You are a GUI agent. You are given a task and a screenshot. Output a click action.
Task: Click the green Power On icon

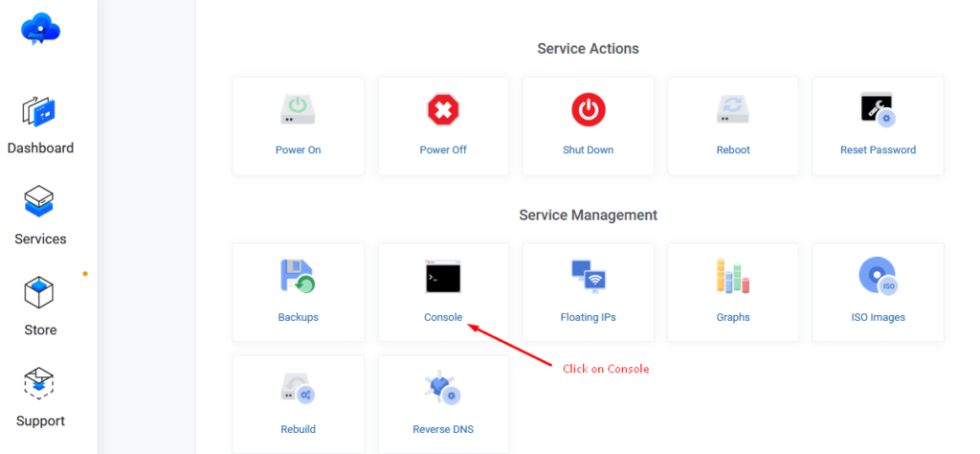coord(298,110)
